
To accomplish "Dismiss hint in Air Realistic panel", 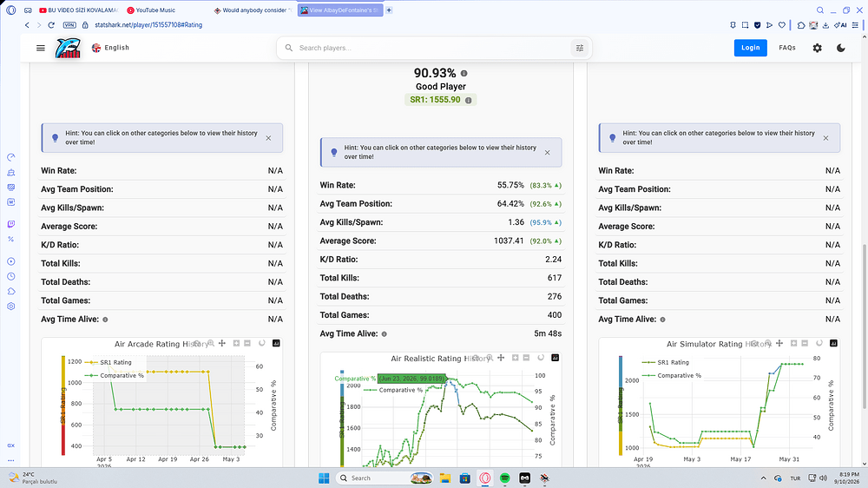I will [x=548, y=152].
